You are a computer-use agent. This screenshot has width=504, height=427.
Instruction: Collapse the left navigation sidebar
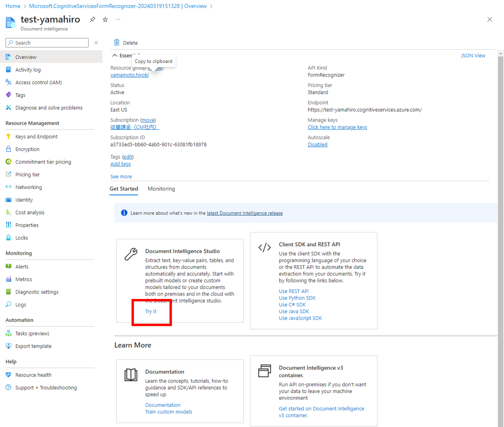tap(96, 43)
